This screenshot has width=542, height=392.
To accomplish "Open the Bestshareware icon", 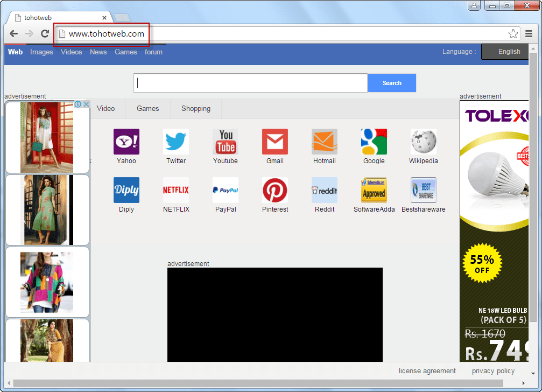I will coord(424,190).
